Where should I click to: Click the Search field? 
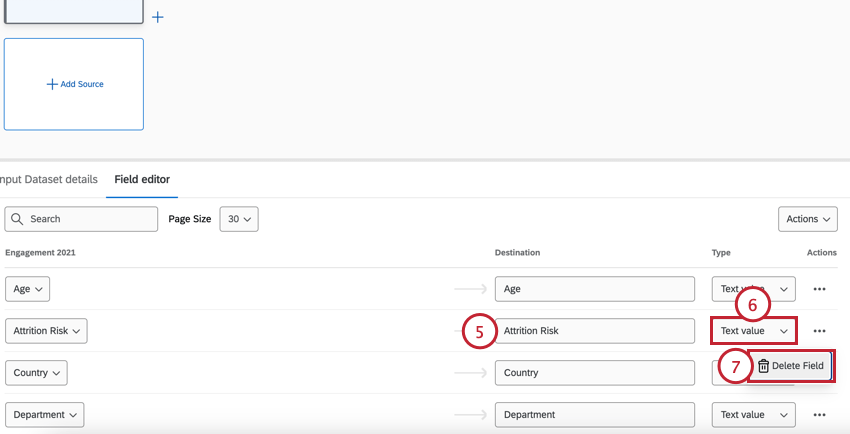81,219
